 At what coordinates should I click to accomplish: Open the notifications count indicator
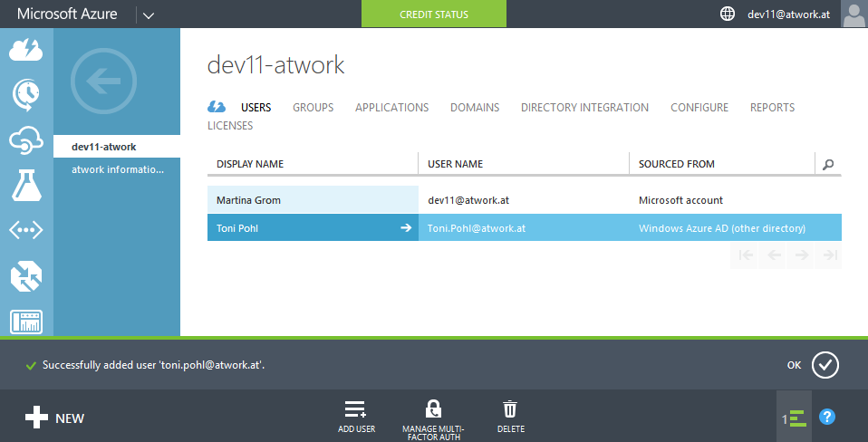click(x=794, y=418)
